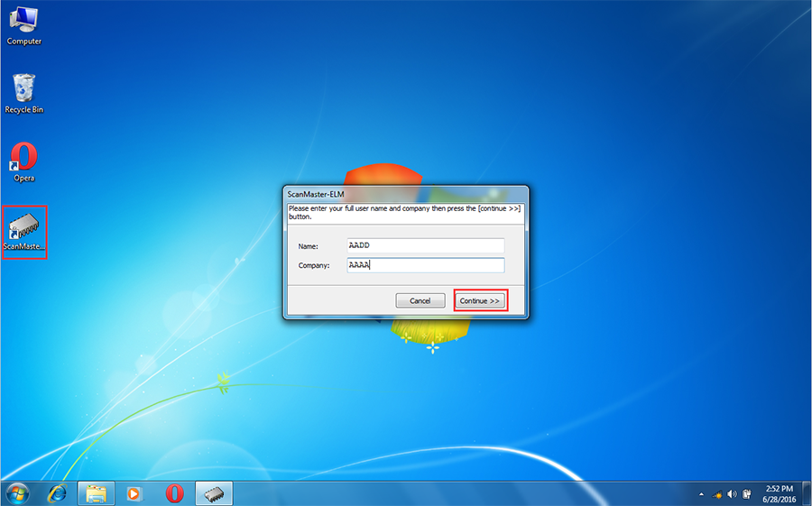Image resolution: width=812 pixels, height=506 pixels.
Task: Select the Recycle Bin icon
Action: point(24,90)
